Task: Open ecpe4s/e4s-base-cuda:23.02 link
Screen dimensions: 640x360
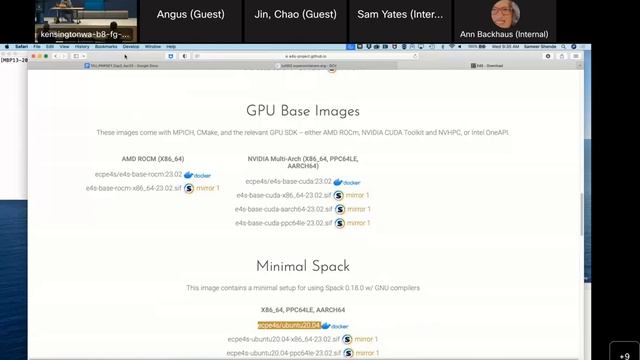Action: tap(289, 181)
